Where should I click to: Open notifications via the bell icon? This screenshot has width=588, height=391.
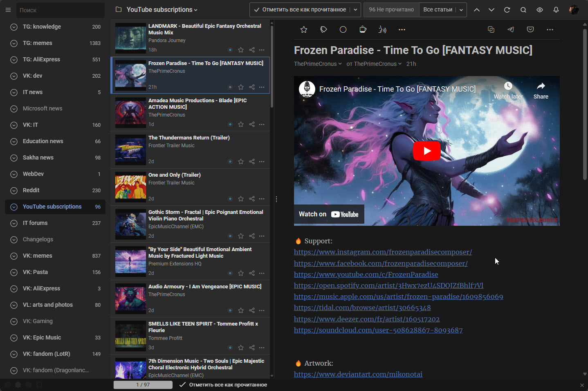pos(556,9)
